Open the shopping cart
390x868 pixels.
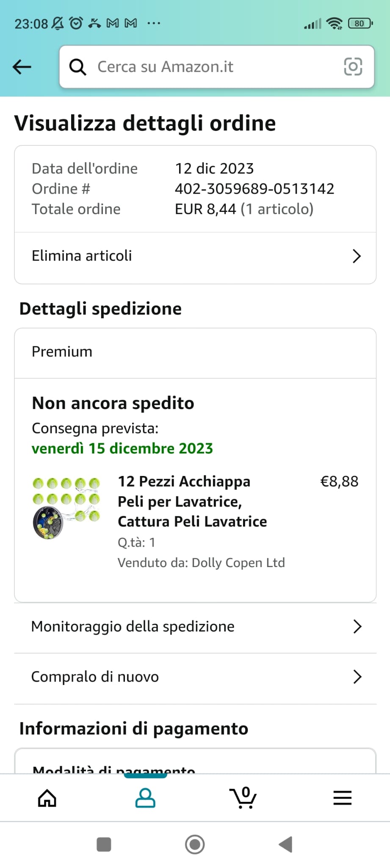click(243, 798)
